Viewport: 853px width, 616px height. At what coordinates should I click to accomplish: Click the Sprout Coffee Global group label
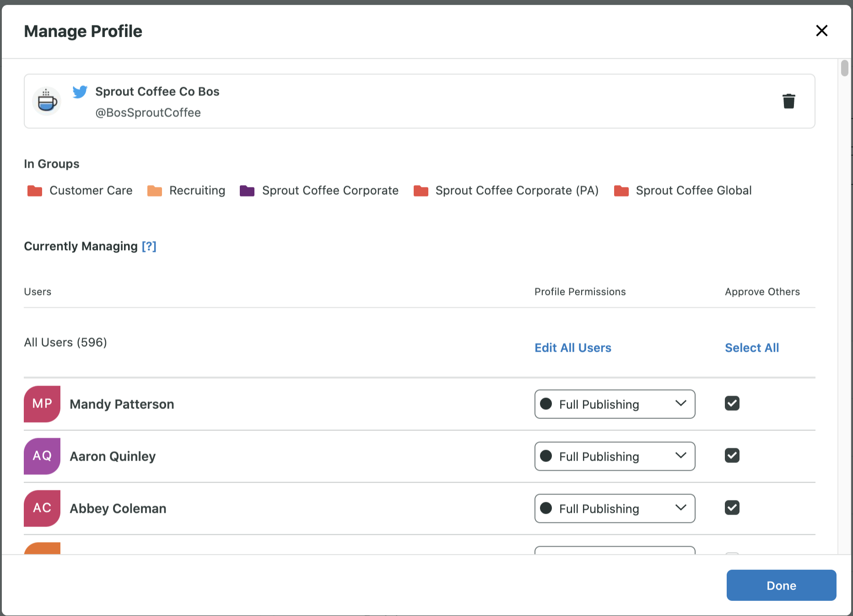[694, 190]
